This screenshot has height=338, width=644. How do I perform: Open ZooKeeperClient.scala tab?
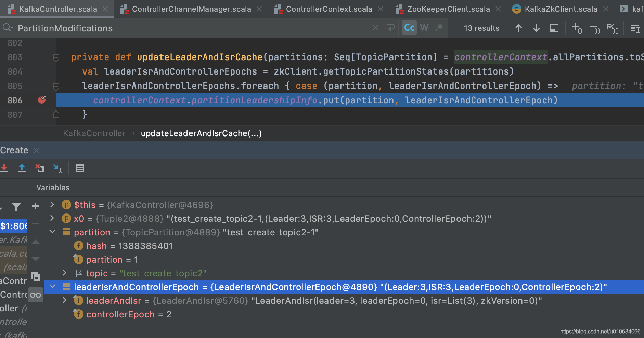point(448,9)
